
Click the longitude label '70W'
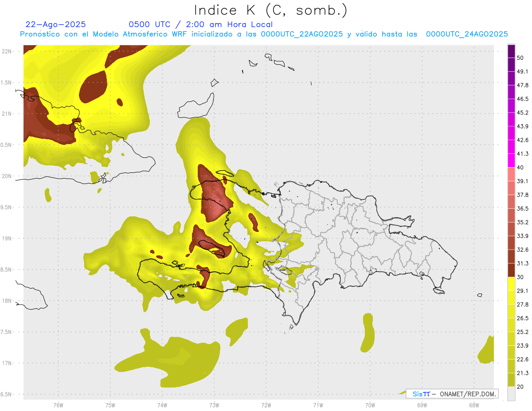tap(370, 405)
